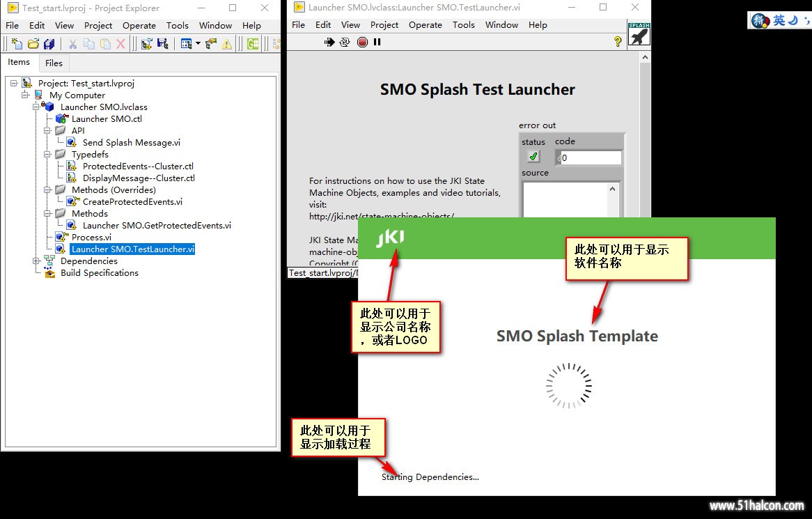Click the Cut scissors icon
Viewport: 812px width, 519px height.
point(72,44)
